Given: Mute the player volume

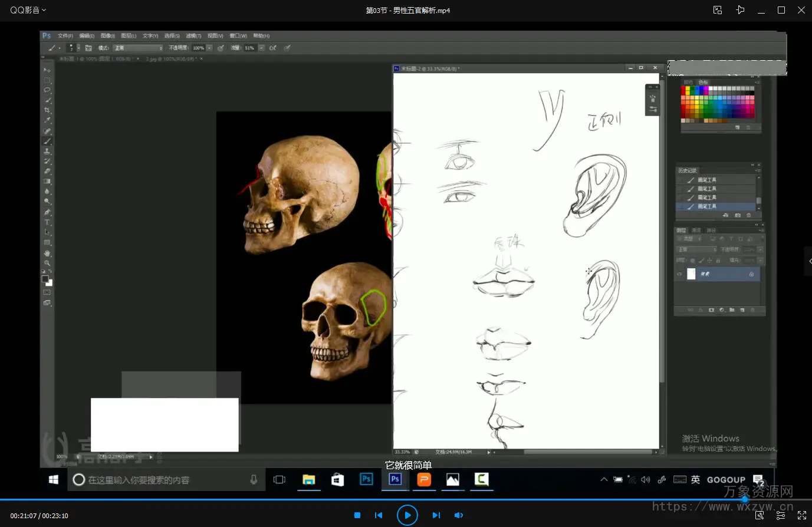Looking at the screenshot, I should pyautogui.click(x=459, y=515).
